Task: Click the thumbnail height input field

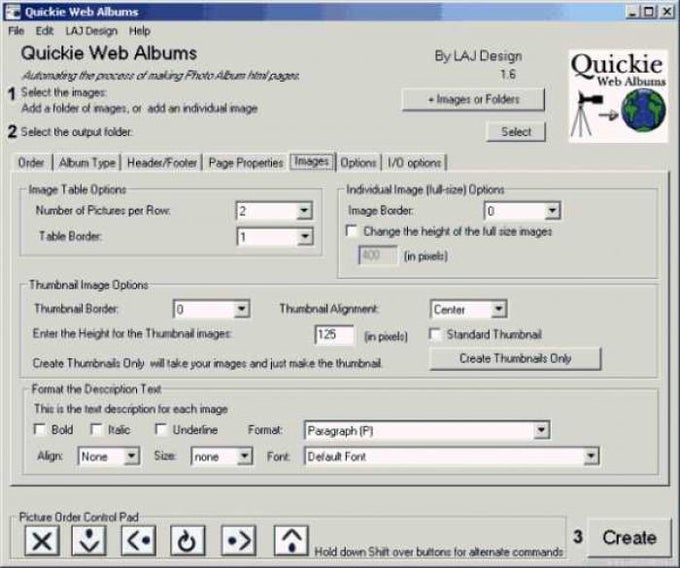Action: coord(333,335)
